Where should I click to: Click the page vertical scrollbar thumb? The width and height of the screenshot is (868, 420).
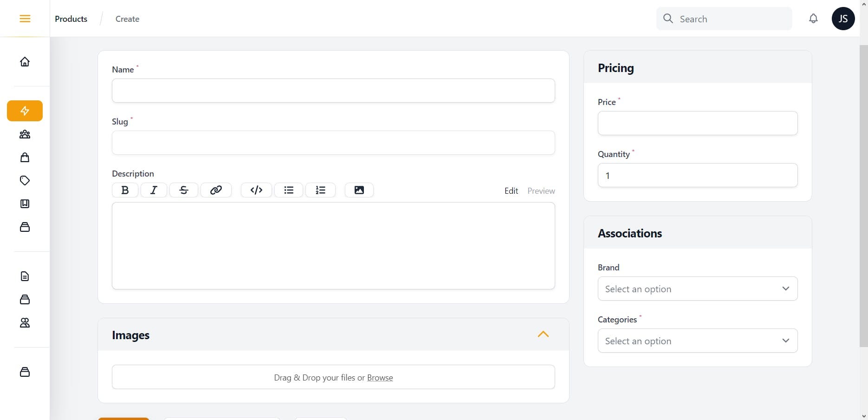[x=864, y=196]
